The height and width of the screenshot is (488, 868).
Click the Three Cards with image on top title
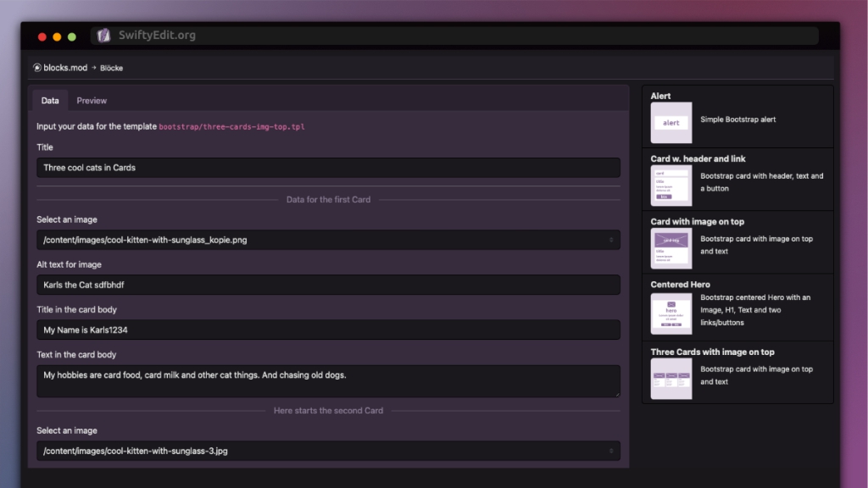tap(712, 352)
